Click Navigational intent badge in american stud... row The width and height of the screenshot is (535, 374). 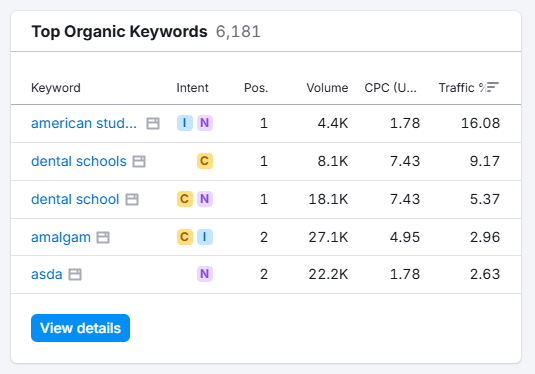click(205, 123)
